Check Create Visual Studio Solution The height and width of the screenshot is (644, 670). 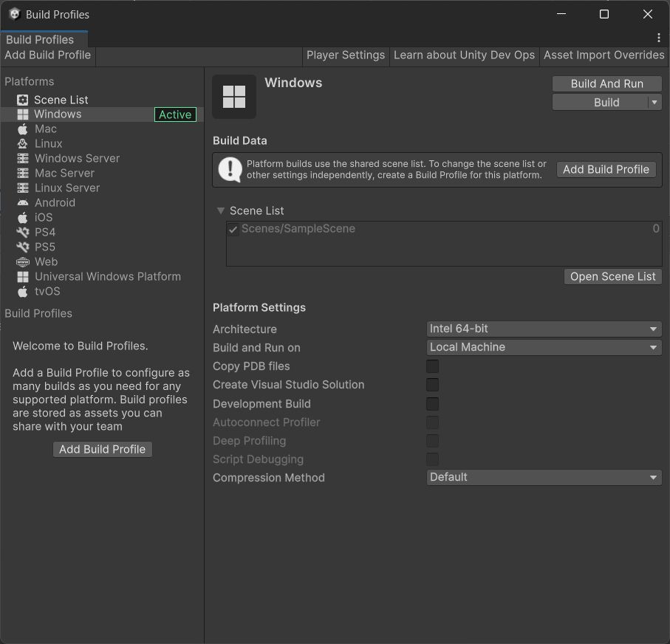tap(432, 385)
